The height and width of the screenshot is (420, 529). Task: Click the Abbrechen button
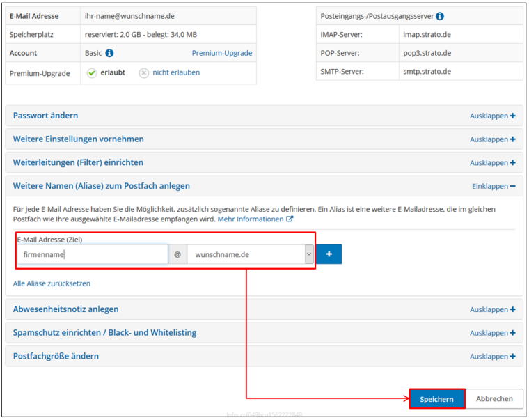(494, 399)
